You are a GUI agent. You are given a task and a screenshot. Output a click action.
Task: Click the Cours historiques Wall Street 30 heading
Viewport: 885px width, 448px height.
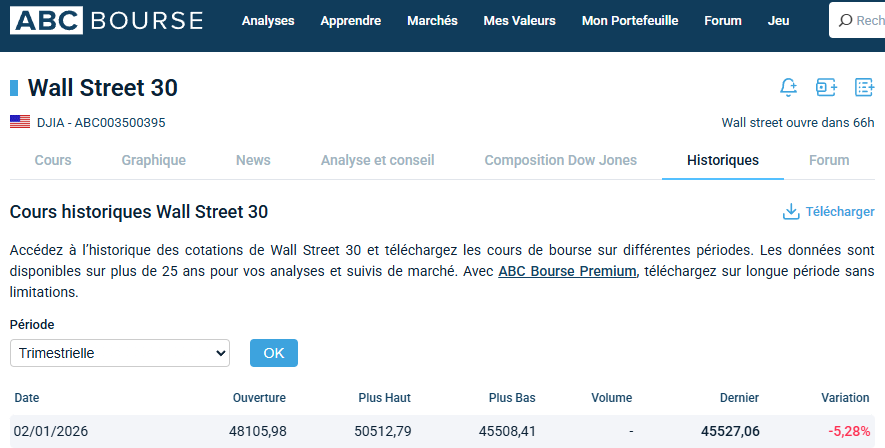(x=139, y=212)
